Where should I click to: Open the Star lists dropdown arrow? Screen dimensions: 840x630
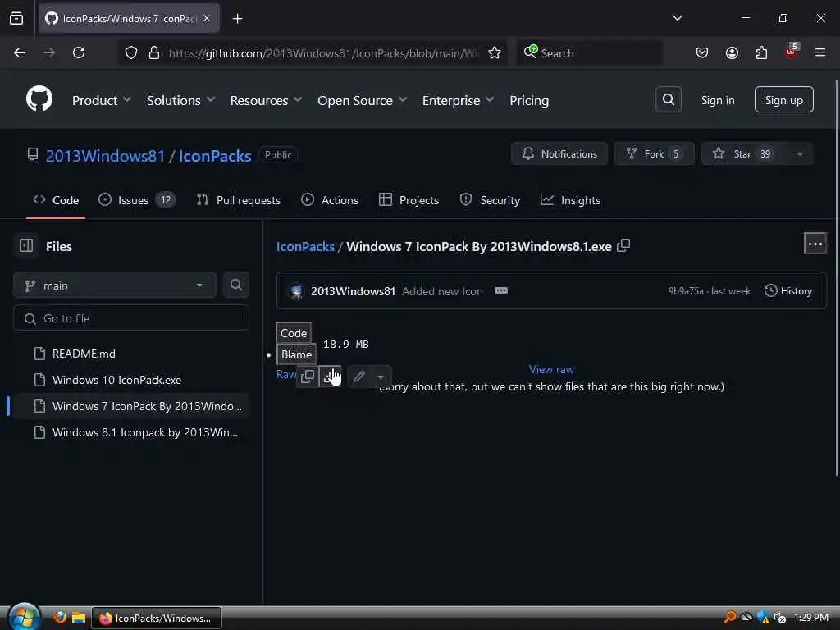pyautogui.click(x=799, y=153)
